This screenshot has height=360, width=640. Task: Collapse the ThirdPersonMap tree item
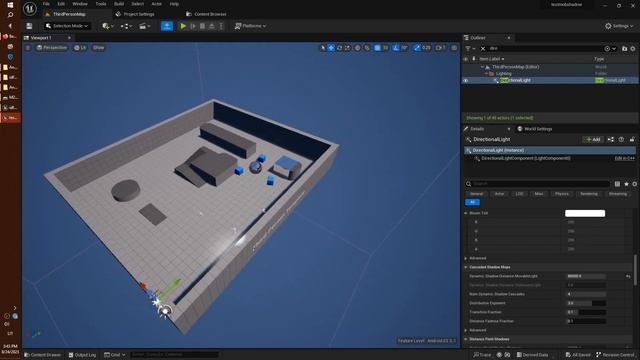pos(482,67)
